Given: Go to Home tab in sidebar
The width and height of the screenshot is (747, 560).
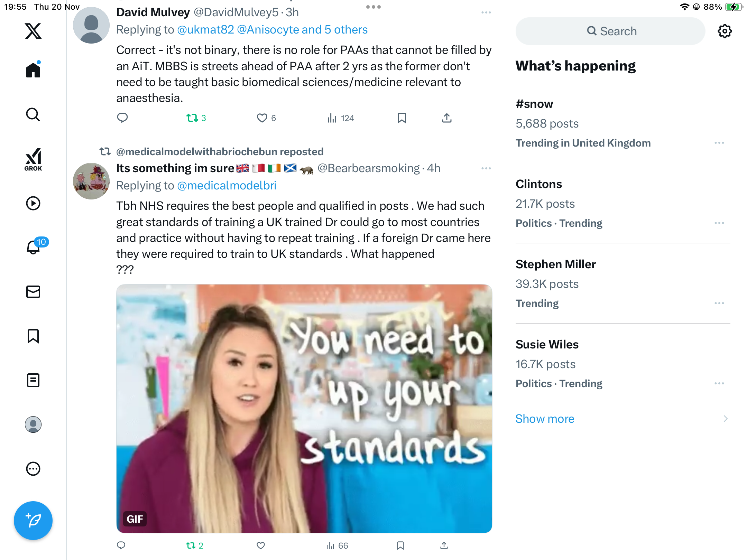Looking at the screenshot, I should click(33, 70).
